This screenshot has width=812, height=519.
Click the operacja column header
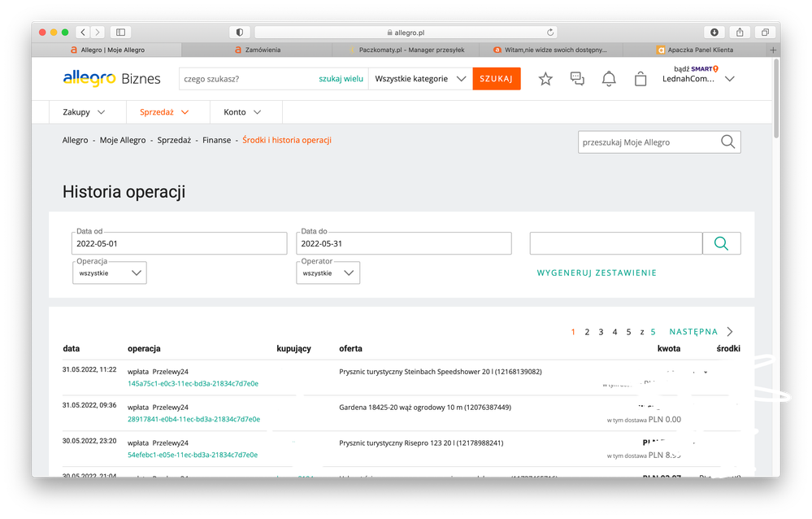point(144,348)
